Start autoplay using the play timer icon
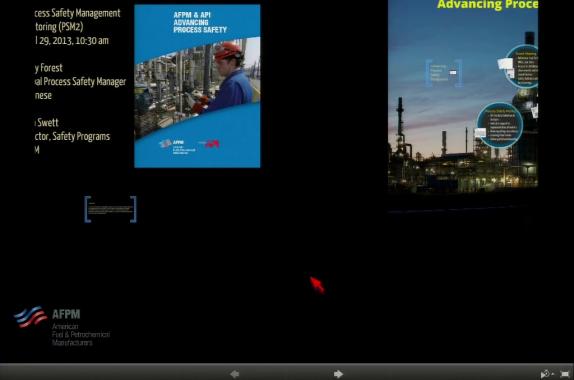 [545, 374]
